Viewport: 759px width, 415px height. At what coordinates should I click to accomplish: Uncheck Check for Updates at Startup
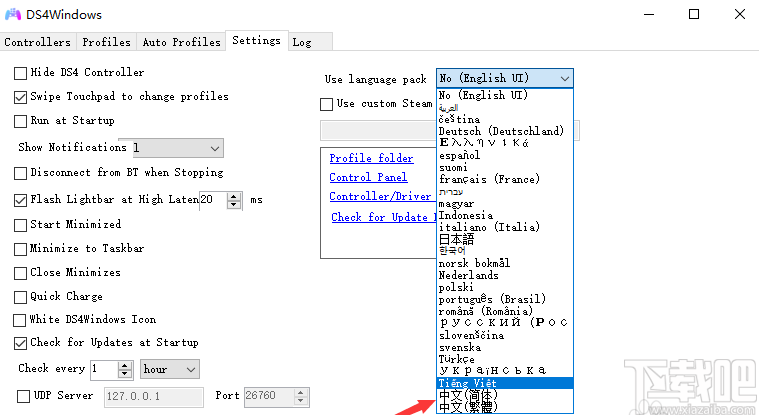(20, 343)
